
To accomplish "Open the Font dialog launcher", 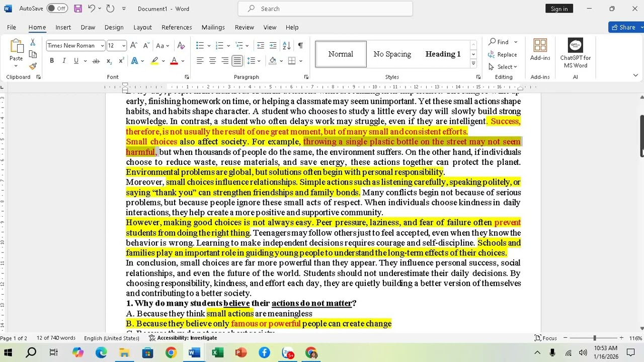I will 187,77.
